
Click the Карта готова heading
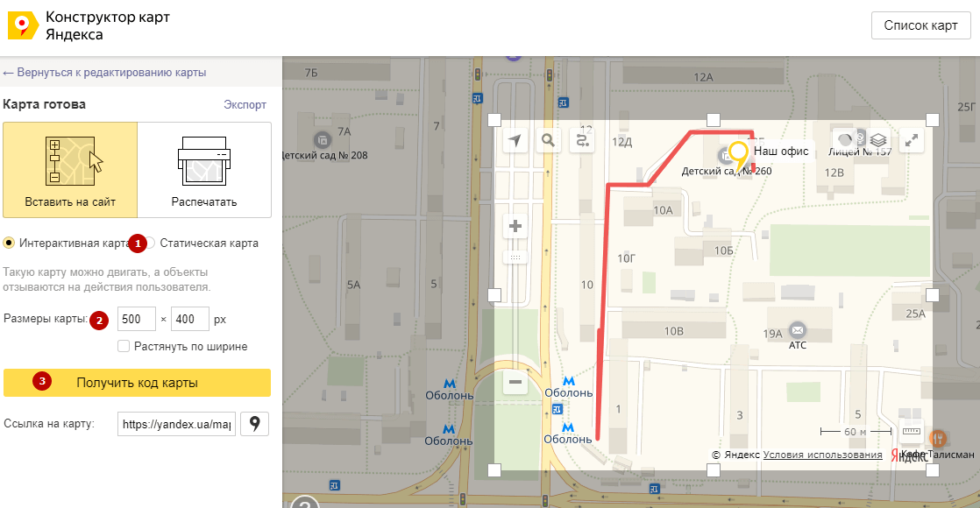tap(45, 104)
